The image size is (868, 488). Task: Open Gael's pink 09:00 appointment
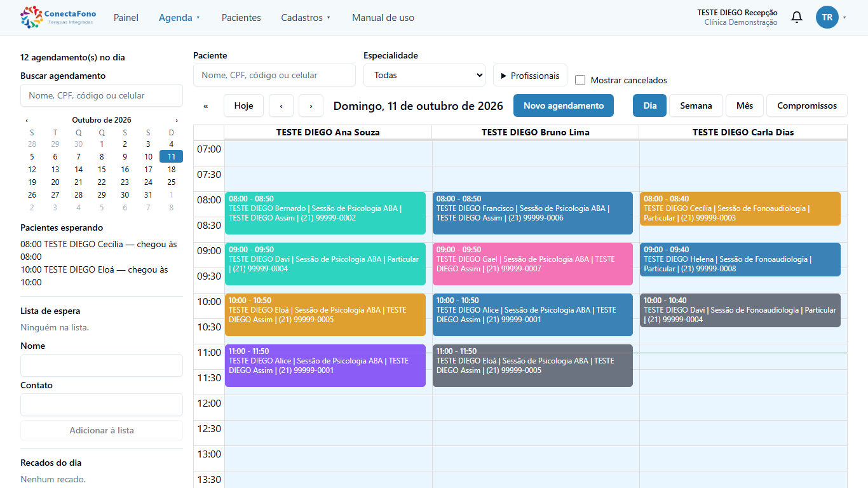pos(532,264)
